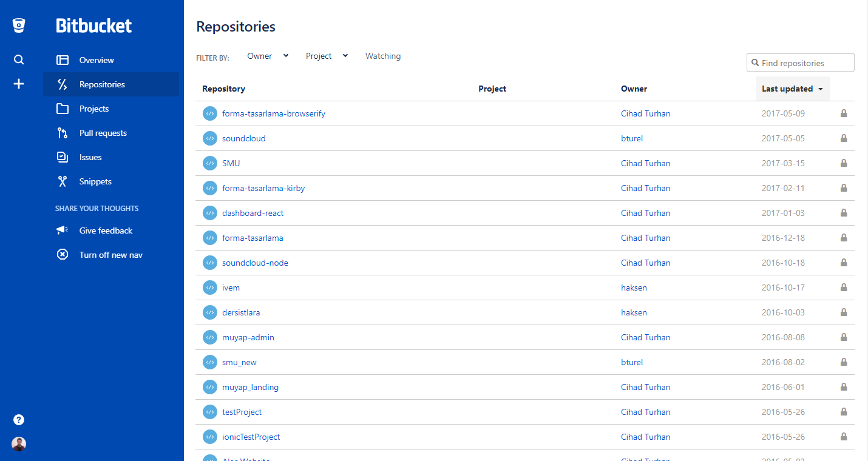Image resolution: width=868 pixels, height=461 pixels.
Task: Open the ivem repository
Action: tap(231, 288)
